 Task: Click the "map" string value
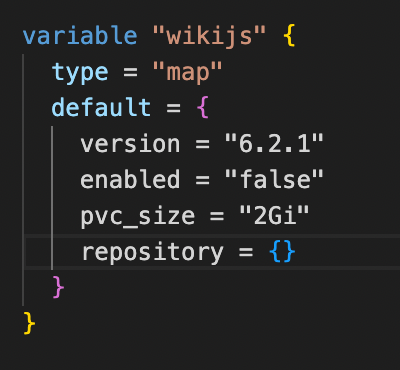(x=187, y=73)
